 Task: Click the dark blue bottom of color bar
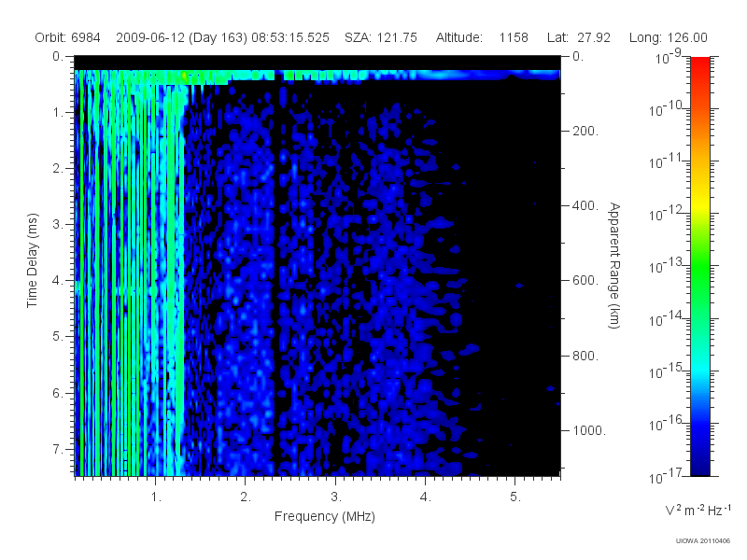700,464
